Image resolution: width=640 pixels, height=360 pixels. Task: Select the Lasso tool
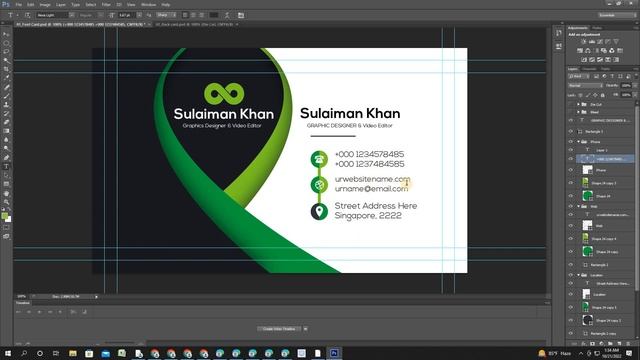[6, 52]
